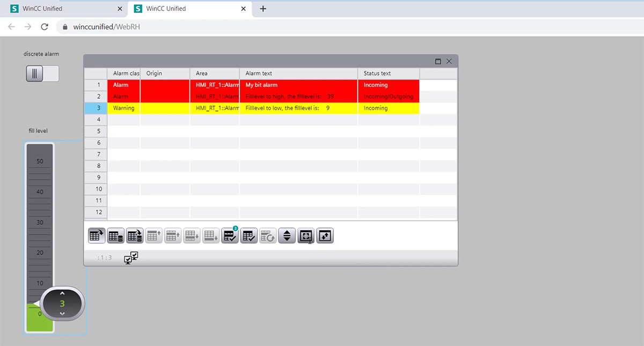Select empty row number 12

pyautogui.click(x=96, y=212)
